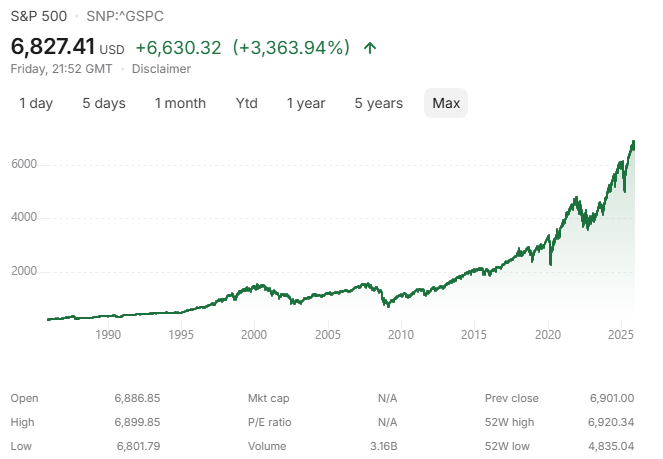Viewport: 663px width, 459px height.
Task: Click the 6000 value axis label
Action: (24, 164)
